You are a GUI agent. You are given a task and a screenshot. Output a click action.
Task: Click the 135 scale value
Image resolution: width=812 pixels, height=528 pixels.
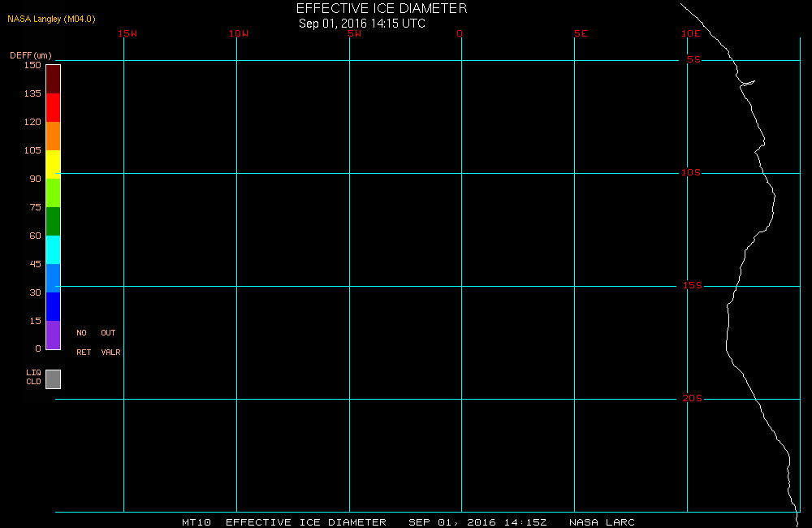pyautogui.click(x=32, y=93)
